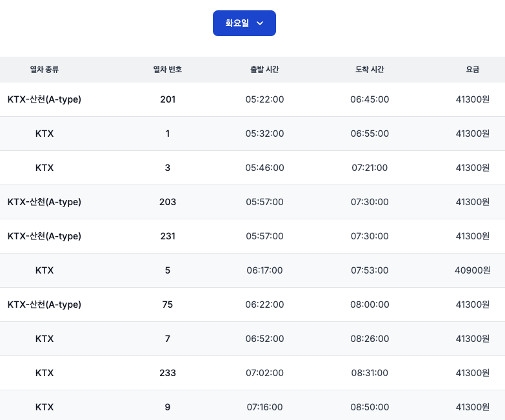Screen dimensions: 505x420
Task: Click departure time 06:22:00
Action: (x=264, y=305)
